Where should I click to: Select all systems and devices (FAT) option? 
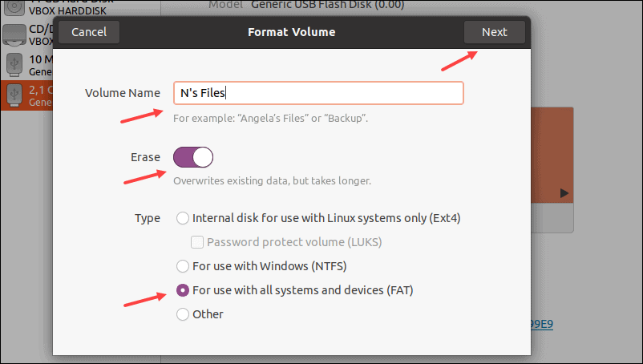tap(183, 290)
